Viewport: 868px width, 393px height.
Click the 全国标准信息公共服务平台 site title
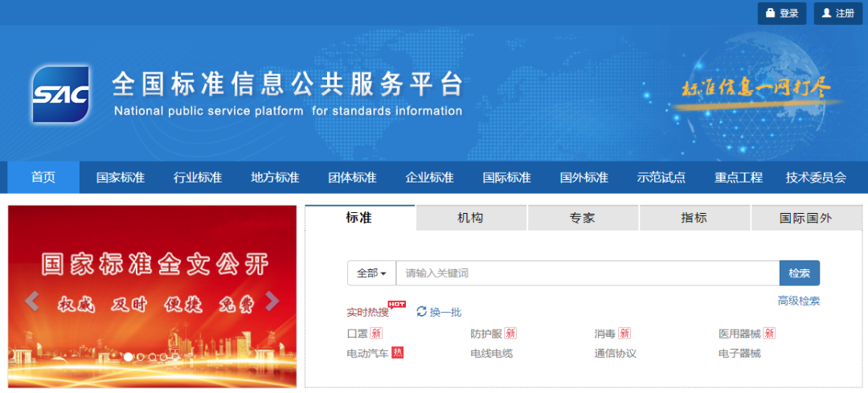tap(287, 84)
